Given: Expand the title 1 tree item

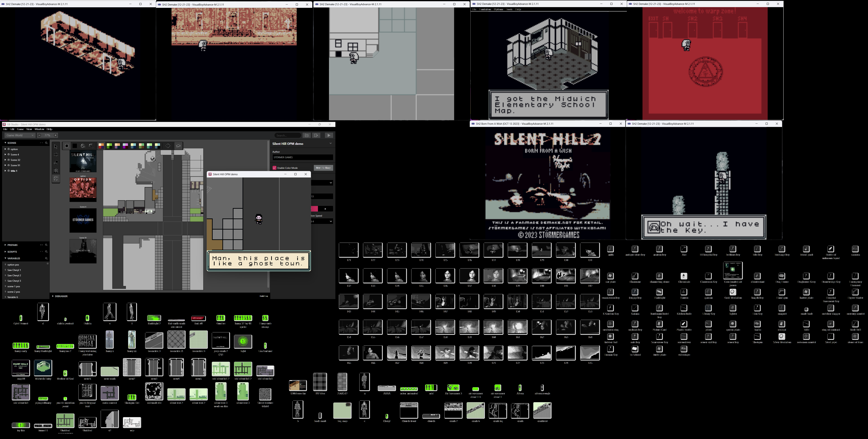Looking at the screenshot, I should point(5,171).
